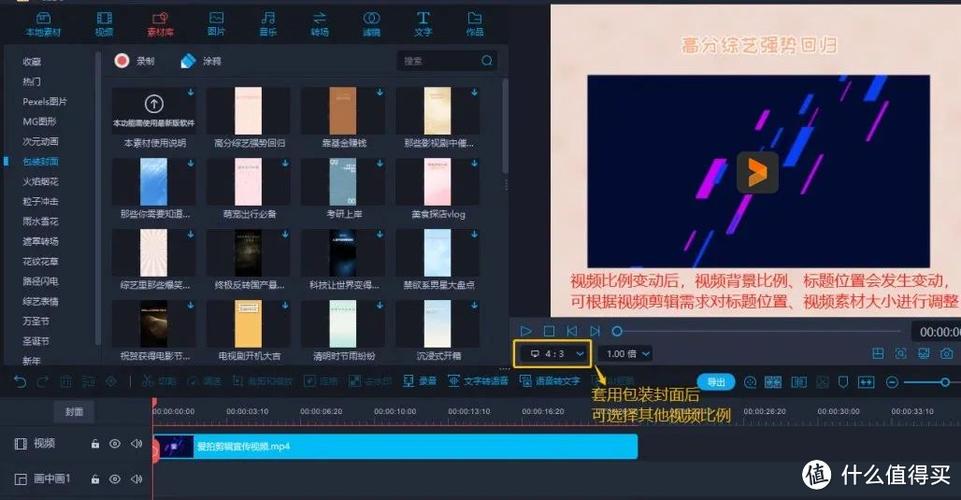Screen dimensions: 961x500
Task: Click the blue 导出 export button
Action: pos(716,382)
